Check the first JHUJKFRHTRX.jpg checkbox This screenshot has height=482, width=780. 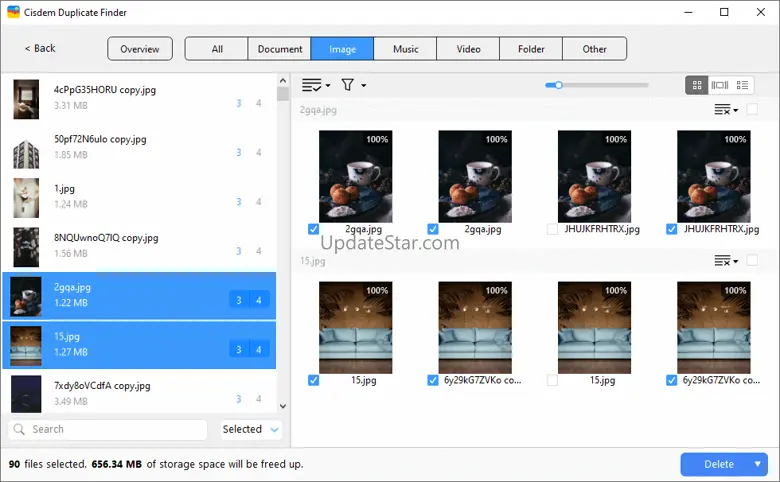(x=552, y=229)
